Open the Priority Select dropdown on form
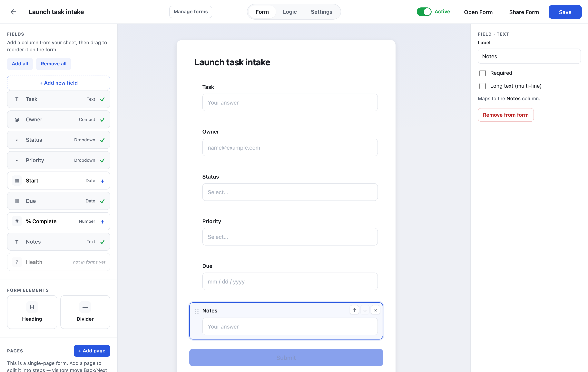This screenshot has height=372, width=588. click(290, 237)
